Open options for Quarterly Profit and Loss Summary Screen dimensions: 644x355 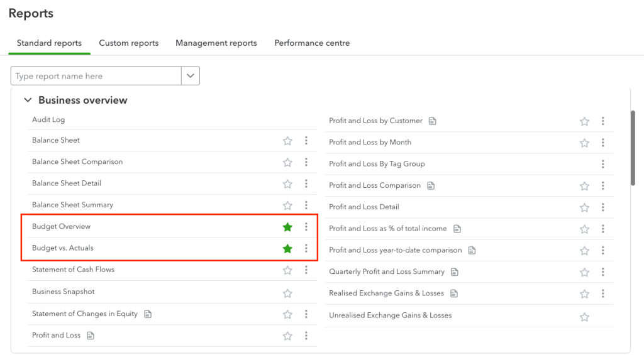tap(603, 271)
